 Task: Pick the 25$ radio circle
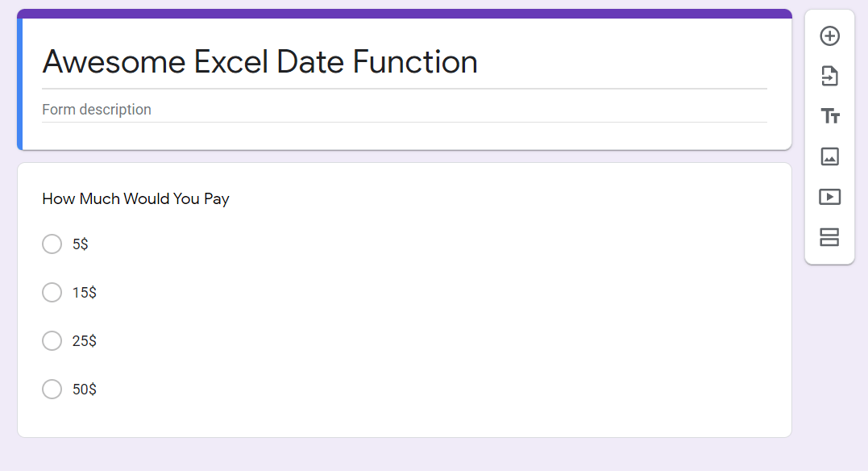click(x=52, y=341)
